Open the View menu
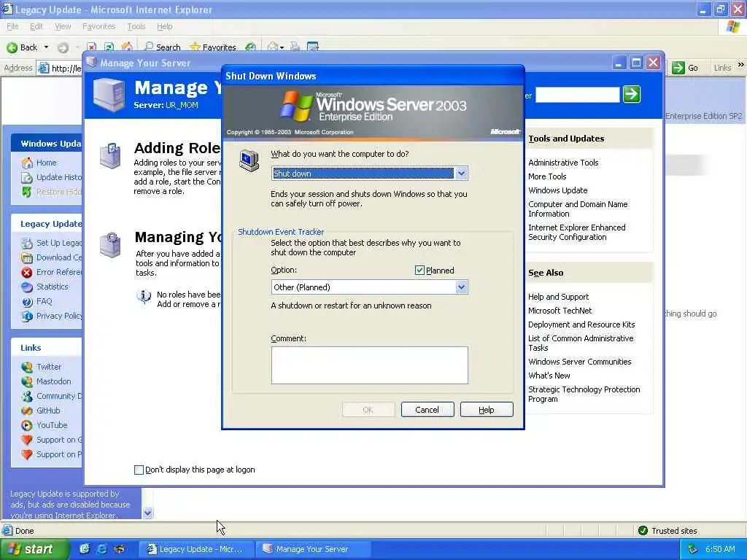This screenshot has height=560, width=747. click(x=63, y=27)
